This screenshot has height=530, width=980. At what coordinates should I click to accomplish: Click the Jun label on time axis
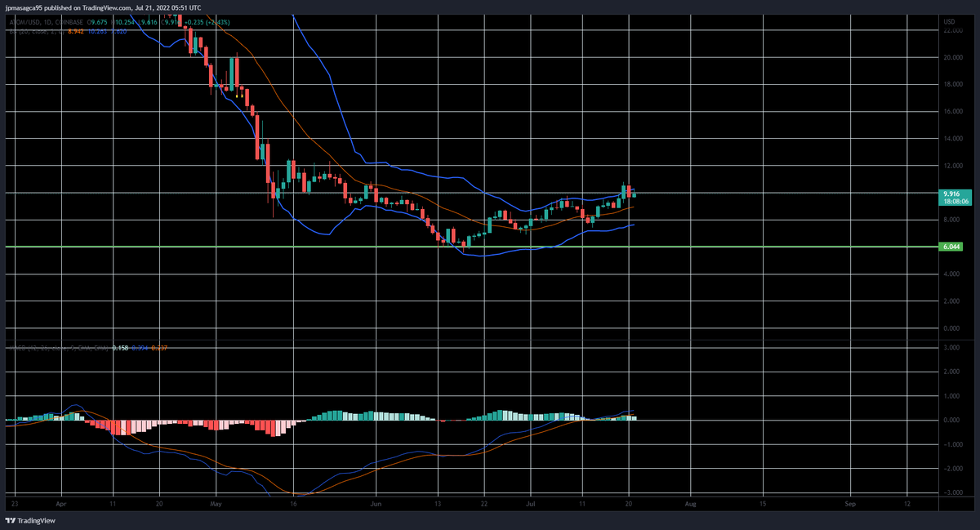pyautogui.click(x=374, y=505)
